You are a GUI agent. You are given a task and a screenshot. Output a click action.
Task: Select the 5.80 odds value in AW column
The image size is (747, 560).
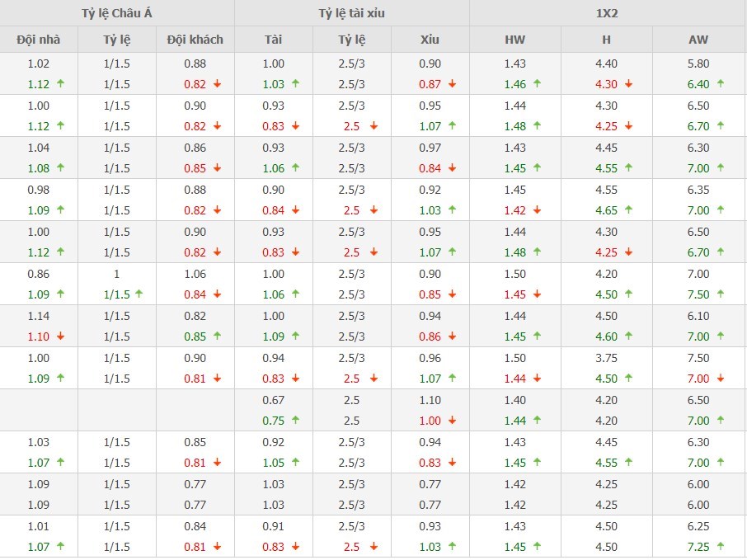tap(698, 64)
